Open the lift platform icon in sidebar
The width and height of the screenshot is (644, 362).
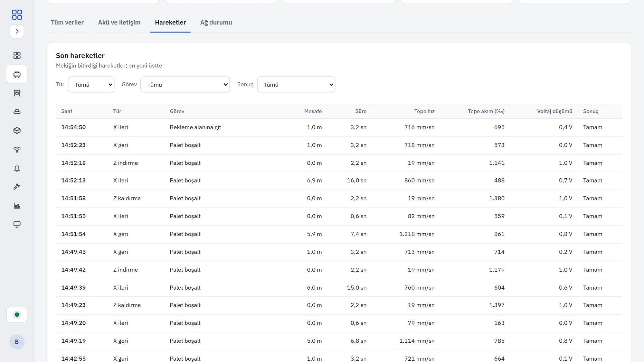[17, 112]
